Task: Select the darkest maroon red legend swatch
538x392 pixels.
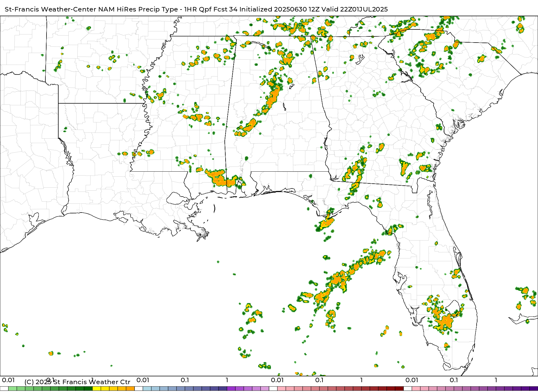Action: [x=399, y=389]
